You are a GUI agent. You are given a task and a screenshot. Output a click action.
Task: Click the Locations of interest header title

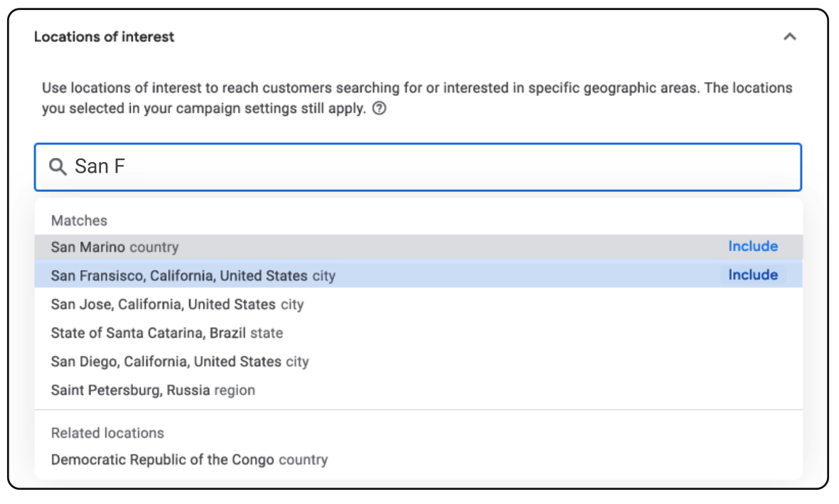click(x=104, y=37)
